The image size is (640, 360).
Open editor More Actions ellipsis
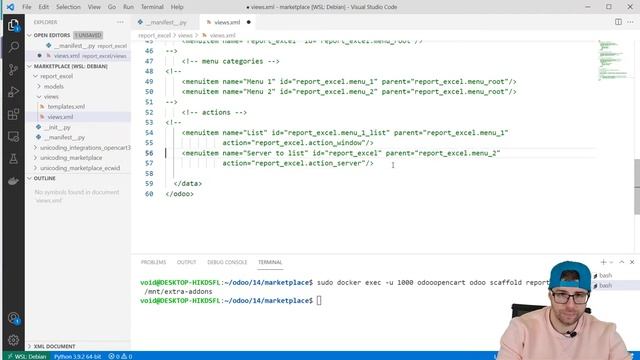tap(631, 22)
